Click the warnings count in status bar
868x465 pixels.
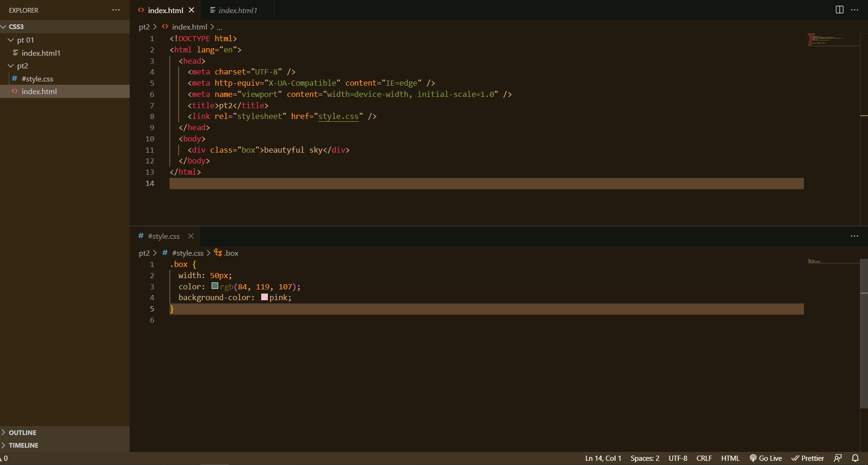[4, 458]
